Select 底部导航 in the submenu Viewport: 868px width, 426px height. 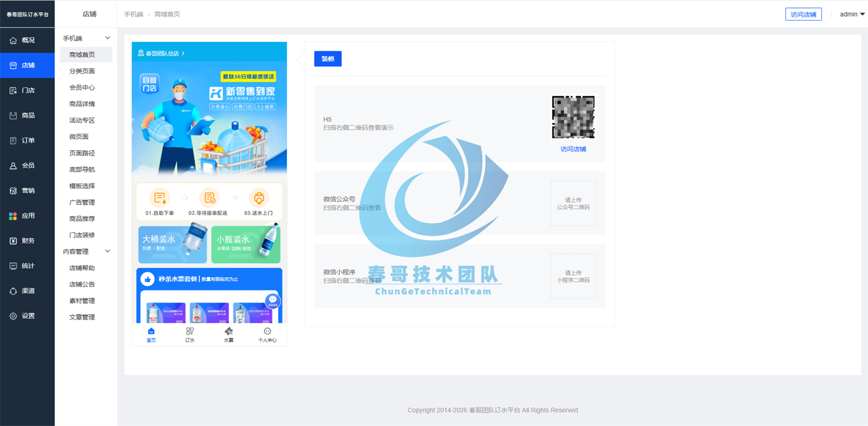pyautogui.click(x=82, y=169)
